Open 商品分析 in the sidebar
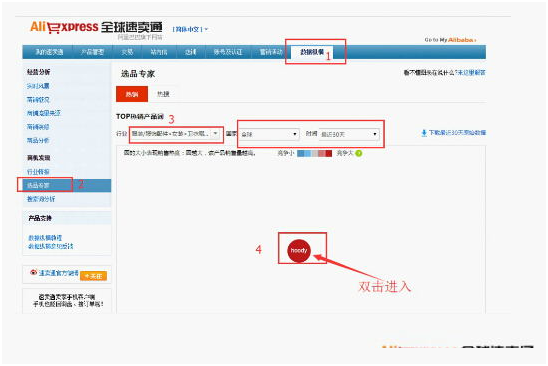Viewport: 548px width, 366px height. (38, 141)
